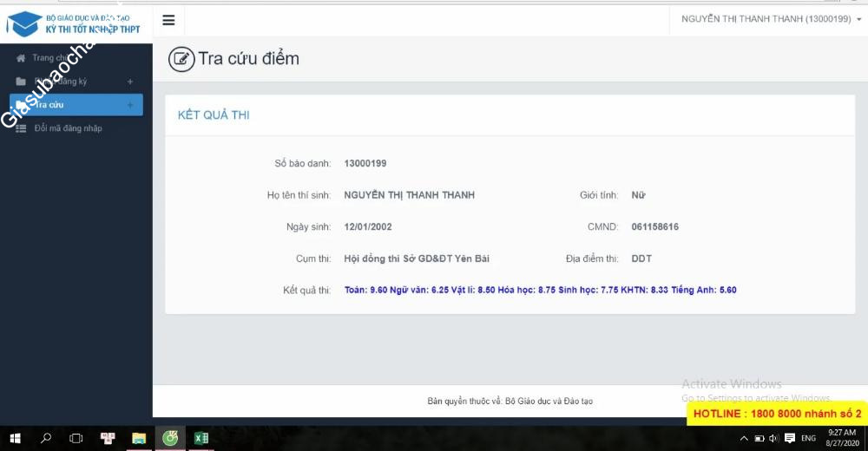
Task: Click the ENG language indicator
Action: [x=807, y=438]
